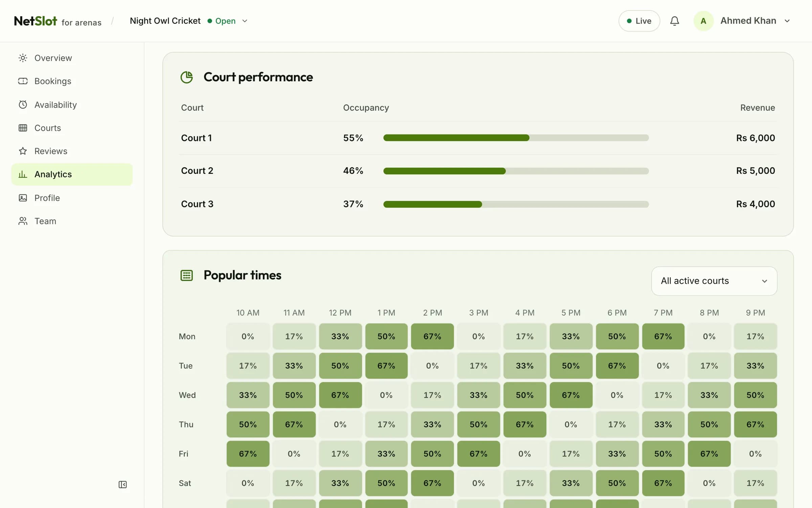Click the Popular times list icon

point(186,275)
